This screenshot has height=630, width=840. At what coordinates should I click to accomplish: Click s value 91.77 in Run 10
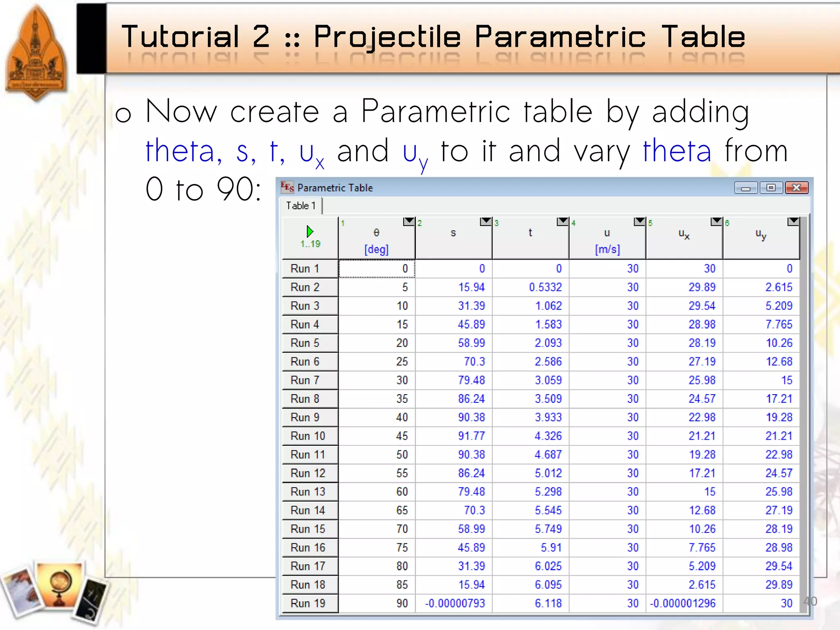(x=471, y=436)
